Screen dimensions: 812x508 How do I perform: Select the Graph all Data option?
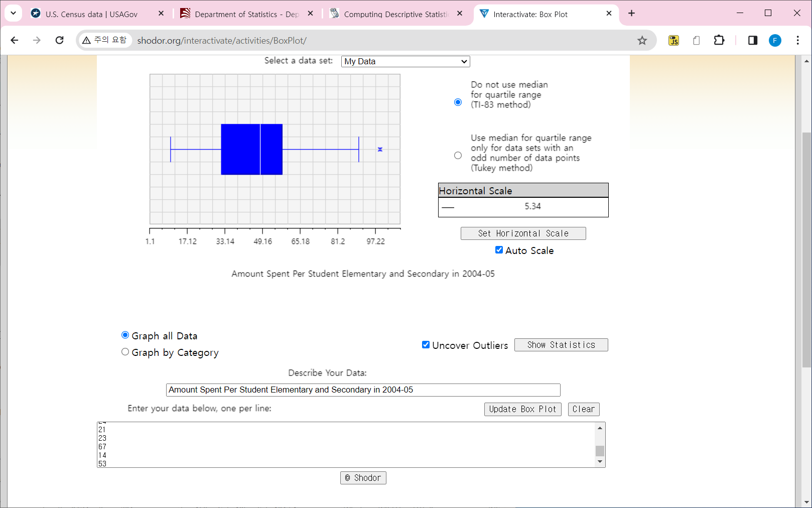click(125, 335)
